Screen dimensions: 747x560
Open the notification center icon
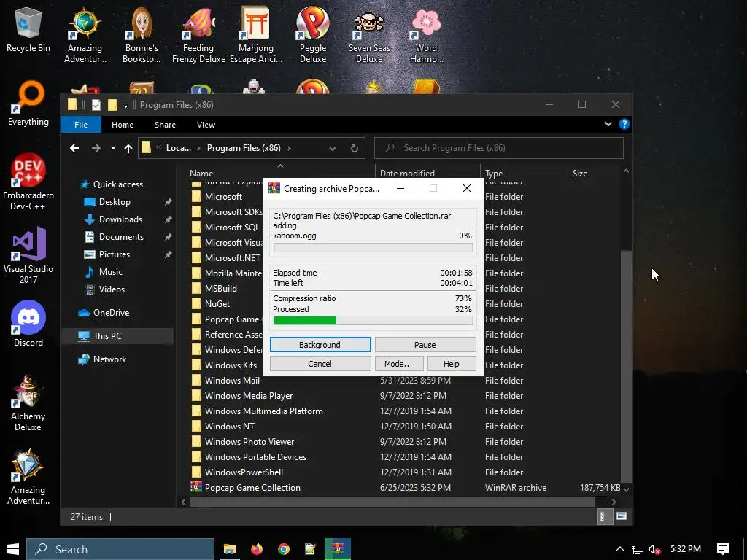[x=723, y=549]
